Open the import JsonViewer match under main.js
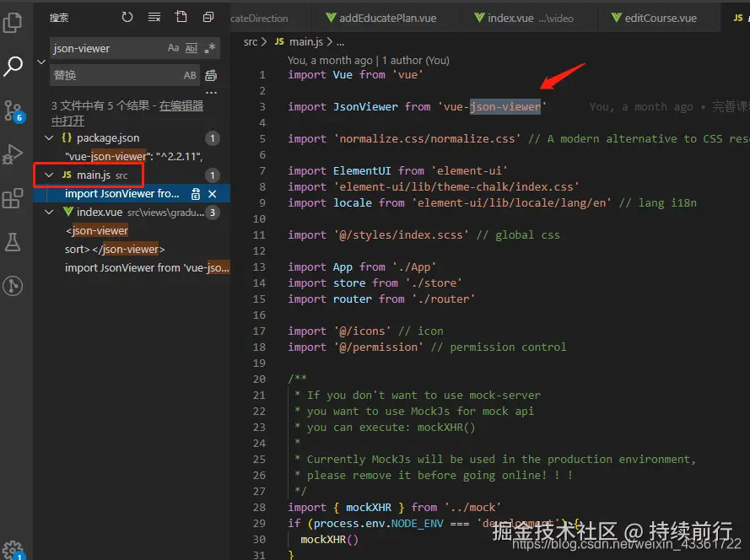The height and width of the screenshot is (560, 750). click(122, 194)
